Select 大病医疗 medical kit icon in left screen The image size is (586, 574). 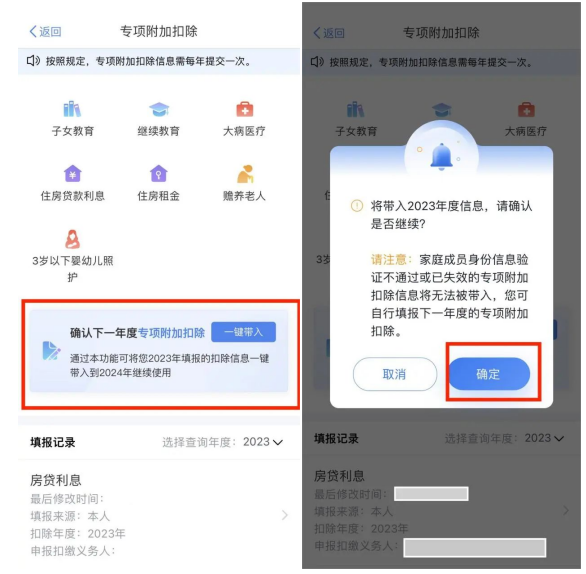tap(245, 109)
